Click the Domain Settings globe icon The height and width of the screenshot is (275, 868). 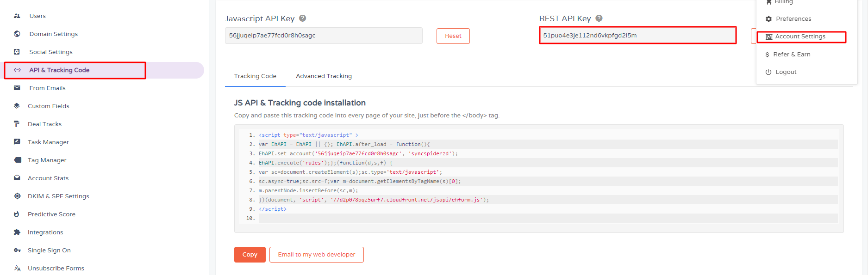click(x=17, y=34)
